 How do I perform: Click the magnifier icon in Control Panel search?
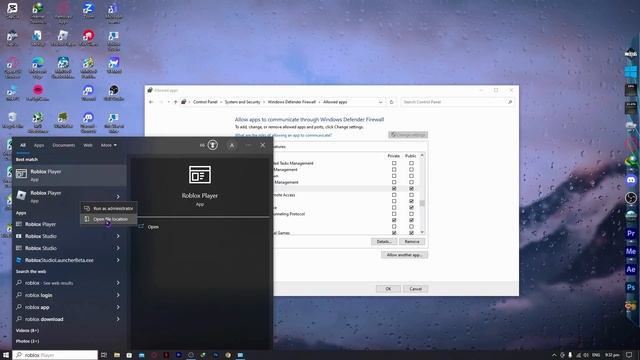pyautogui.click(x=510, y=102)
